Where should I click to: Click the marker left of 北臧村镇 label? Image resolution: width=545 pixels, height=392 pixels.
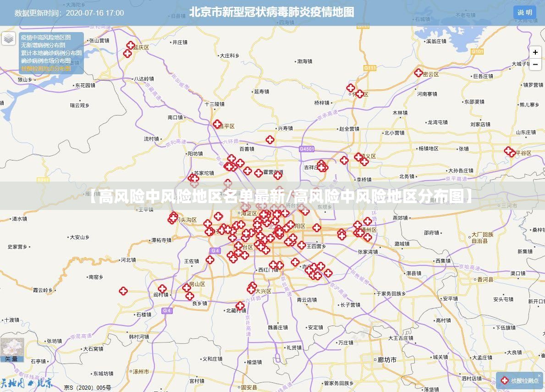click(x=240, y=306)
